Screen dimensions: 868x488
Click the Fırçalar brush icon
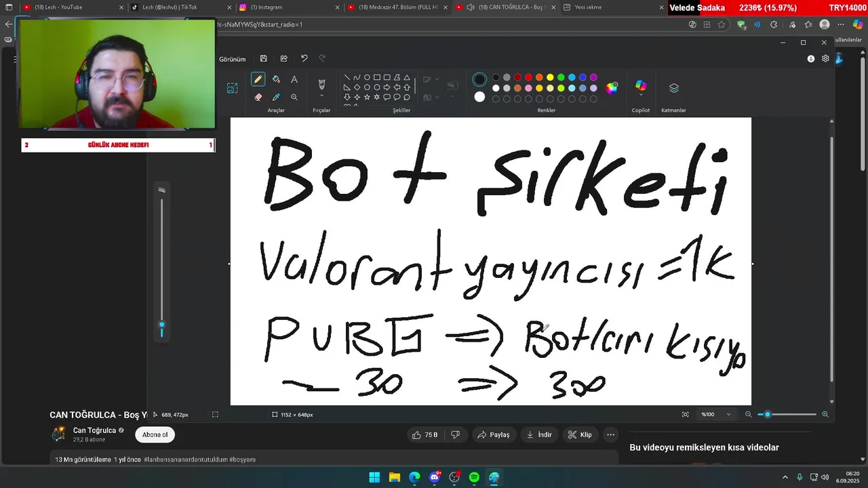321,84
